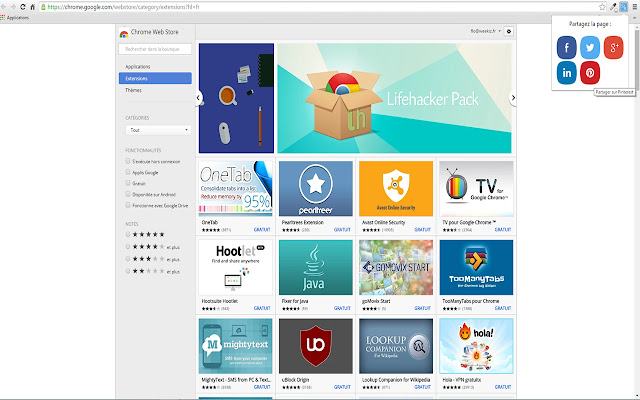Share the page on Twitter

pos(590,48)
